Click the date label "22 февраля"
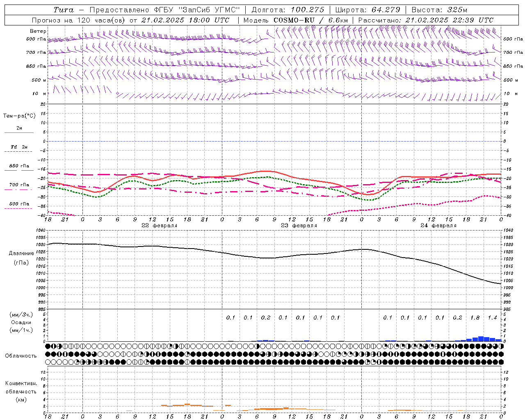 [160, 226]
